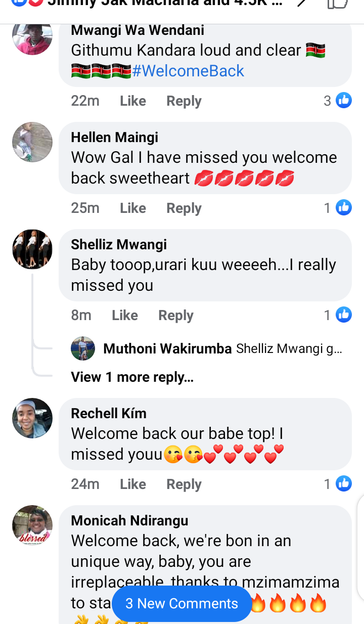The width and height of the screenshot is (364, 624).
Task: Reply to Mwangi Wa Wendani's comment
Action: tap(184, 101)
